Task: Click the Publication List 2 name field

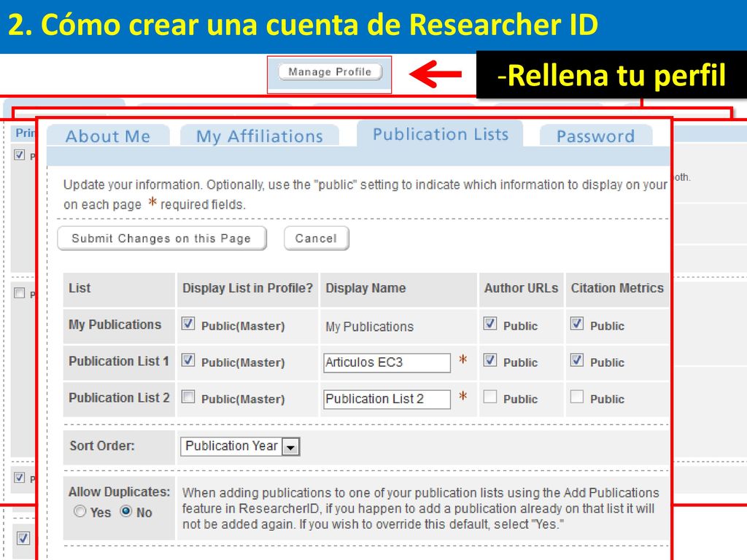Action: click(x=387, y=399)
